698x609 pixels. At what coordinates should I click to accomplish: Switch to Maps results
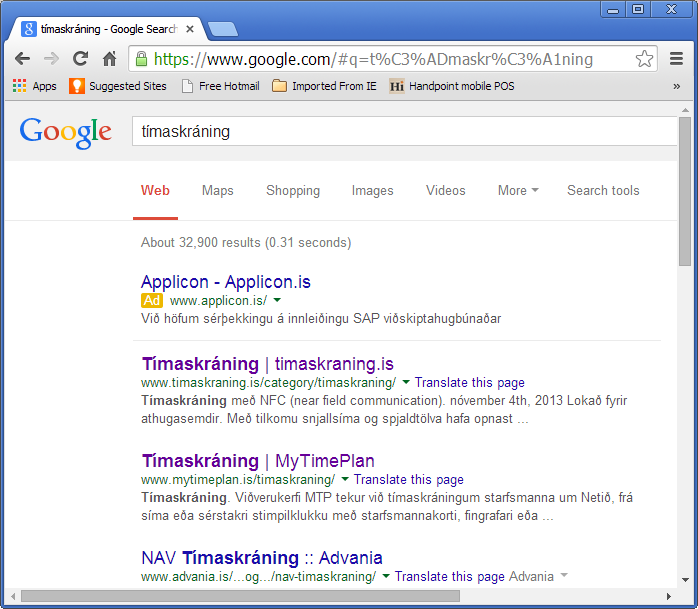[x=218, y=191]
